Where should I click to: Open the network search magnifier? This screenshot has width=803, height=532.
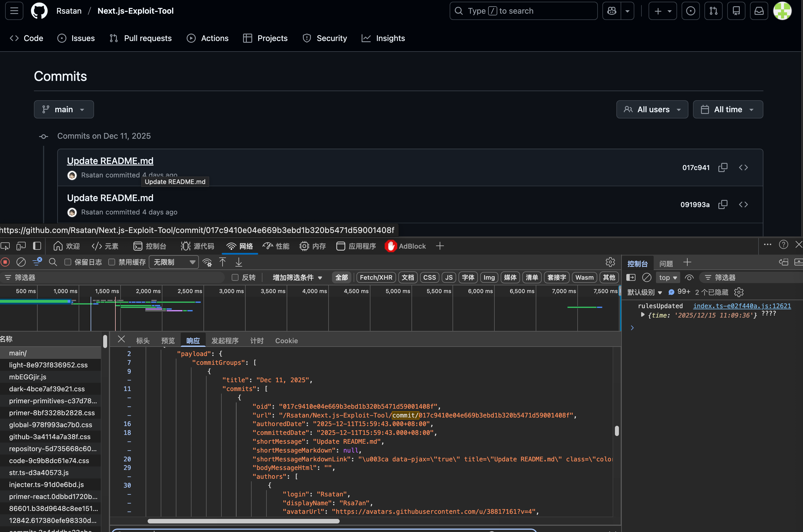pos(53,262)
